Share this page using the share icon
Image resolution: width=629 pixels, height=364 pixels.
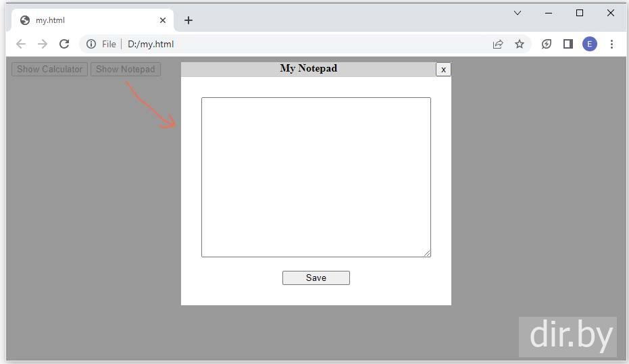click(498, 44)
